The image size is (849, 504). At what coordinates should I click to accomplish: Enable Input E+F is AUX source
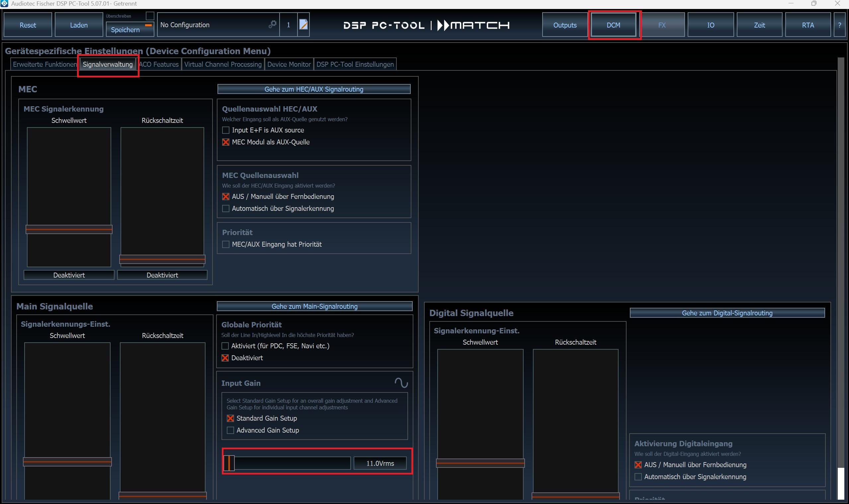point(225,130)
